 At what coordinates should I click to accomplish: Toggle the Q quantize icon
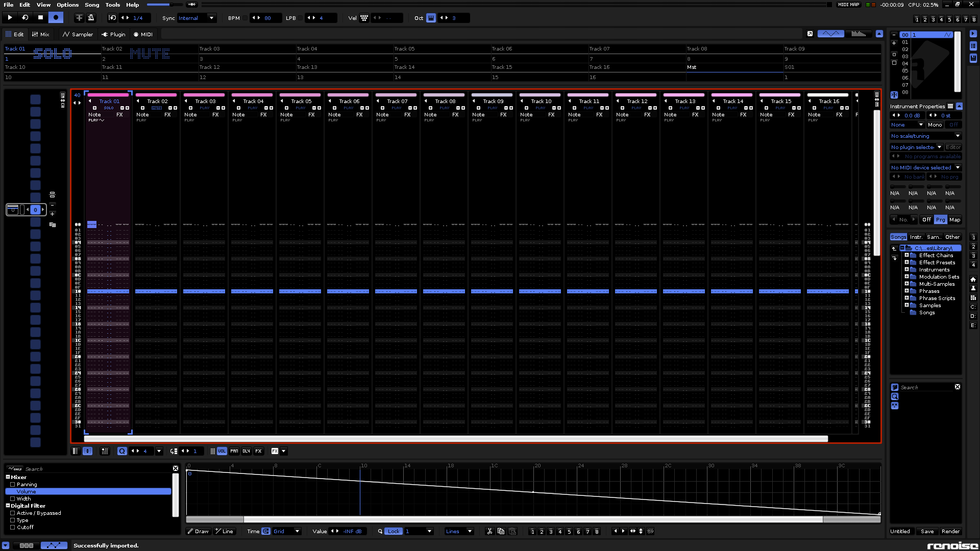[122, 451]
